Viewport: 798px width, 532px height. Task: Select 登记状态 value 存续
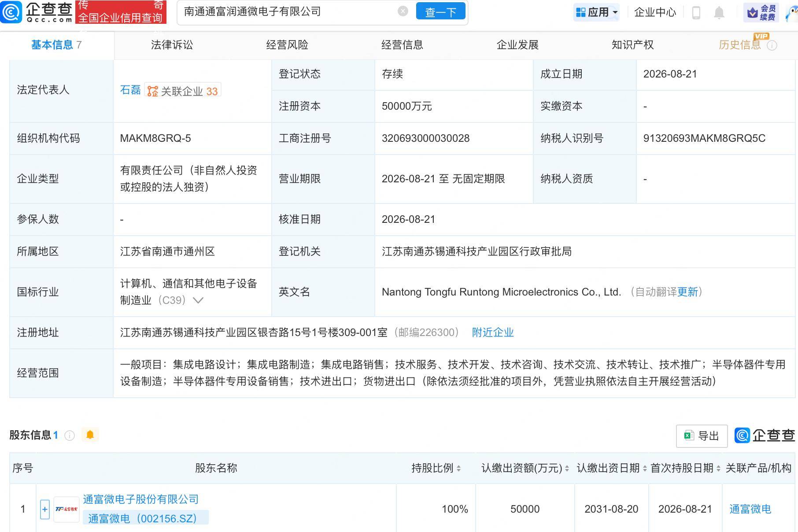[x=392, y=74]
